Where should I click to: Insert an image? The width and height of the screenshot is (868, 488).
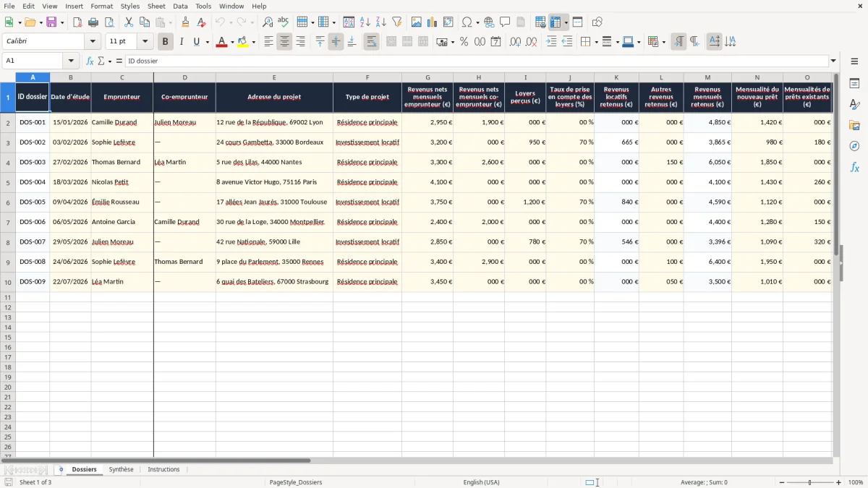click(x=417, y=22)
